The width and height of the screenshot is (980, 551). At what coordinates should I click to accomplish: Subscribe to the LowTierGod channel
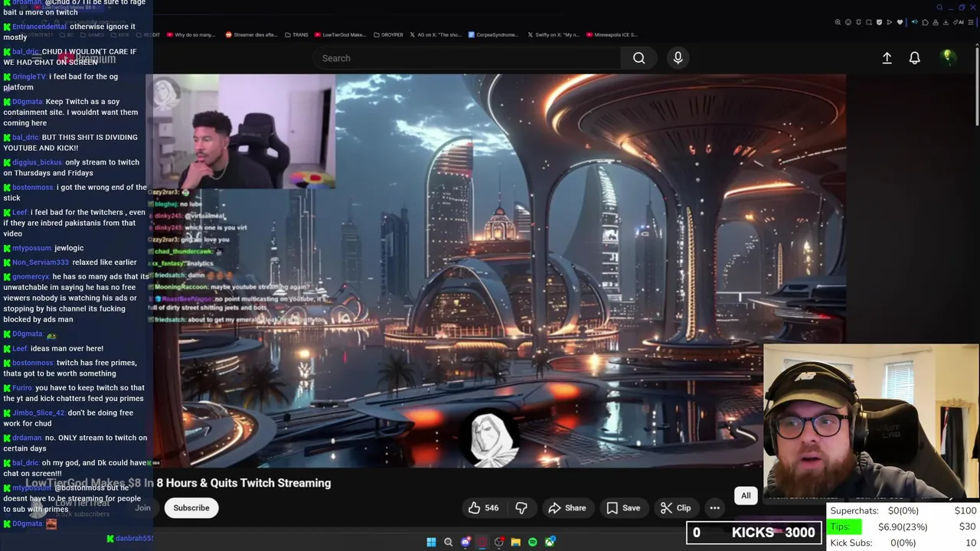click(x=191, y=508)
